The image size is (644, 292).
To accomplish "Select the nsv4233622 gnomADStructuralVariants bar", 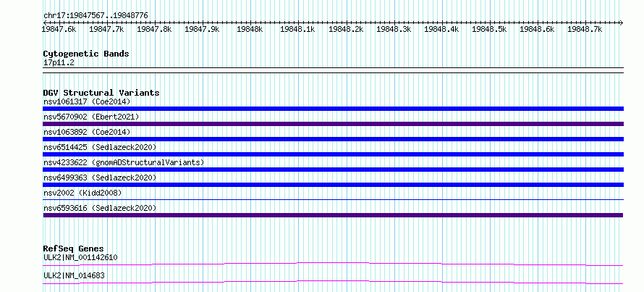I will [x=333, y=170].
